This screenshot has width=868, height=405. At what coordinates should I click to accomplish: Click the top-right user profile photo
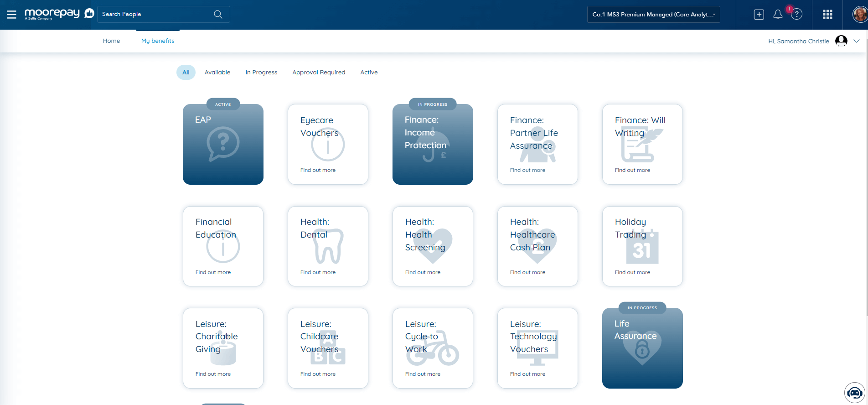(859, 15)
